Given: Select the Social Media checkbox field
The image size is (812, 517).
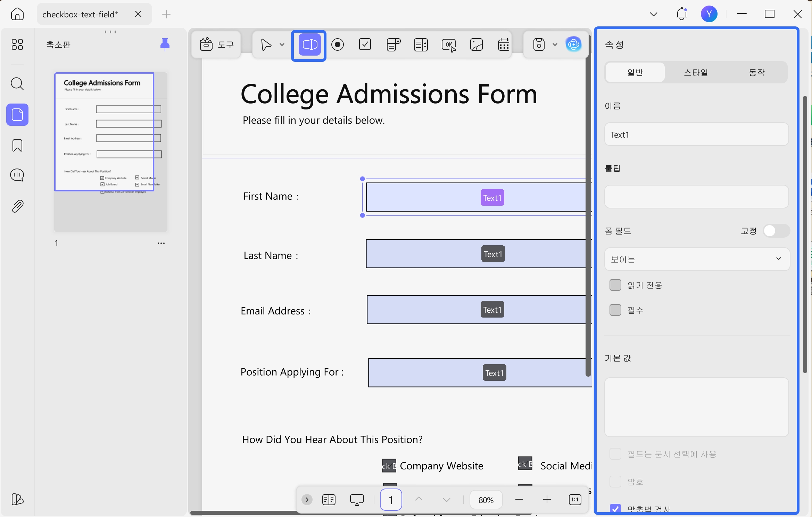Looking at the screenshot, I should [x=525, y=463].
